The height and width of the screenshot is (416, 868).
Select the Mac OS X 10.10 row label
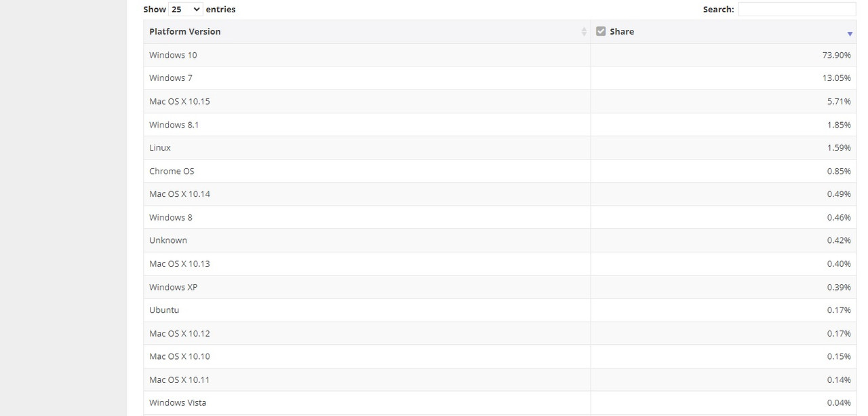coord(180,356)
